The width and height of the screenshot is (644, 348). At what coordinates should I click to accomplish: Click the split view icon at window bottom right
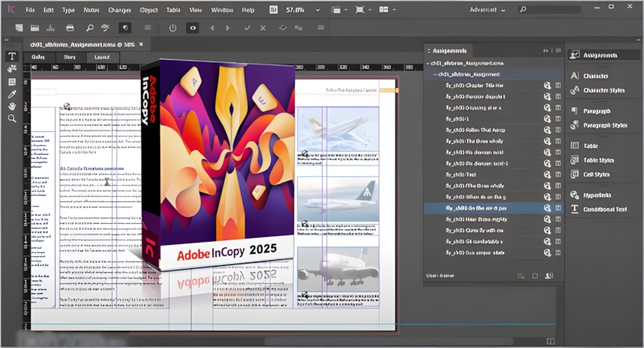point(551,342)
